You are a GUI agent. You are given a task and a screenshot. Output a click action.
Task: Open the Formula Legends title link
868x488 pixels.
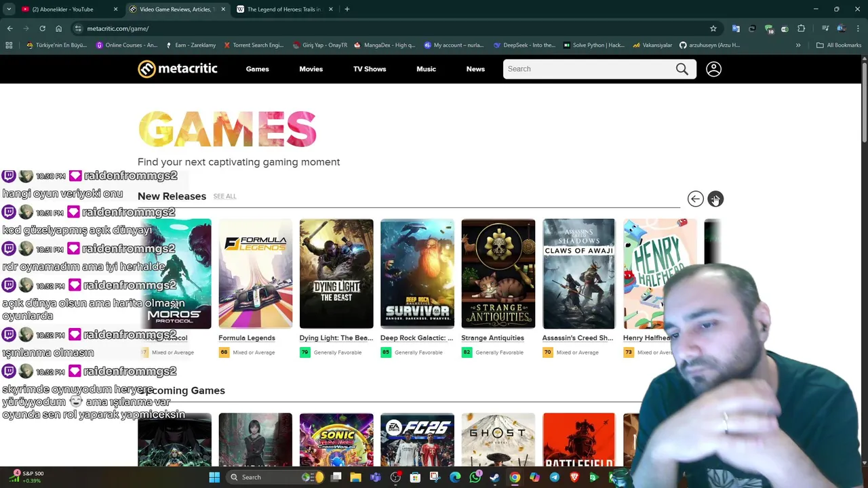[247, 338]
